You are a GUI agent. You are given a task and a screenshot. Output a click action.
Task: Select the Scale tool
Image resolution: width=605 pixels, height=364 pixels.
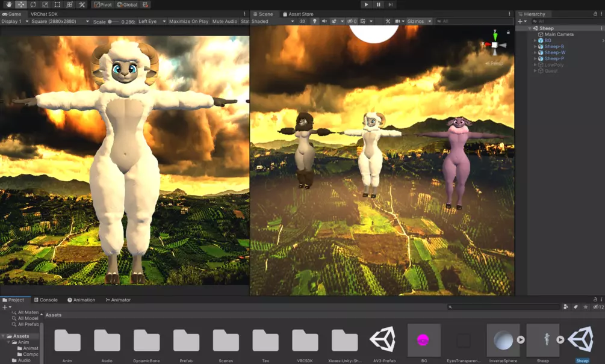45,4
